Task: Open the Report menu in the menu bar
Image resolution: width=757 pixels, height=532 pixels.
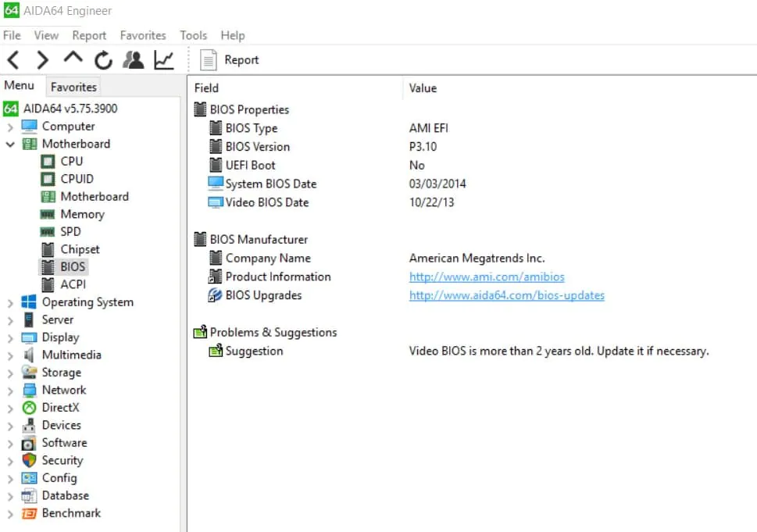Action: [89, 35]
